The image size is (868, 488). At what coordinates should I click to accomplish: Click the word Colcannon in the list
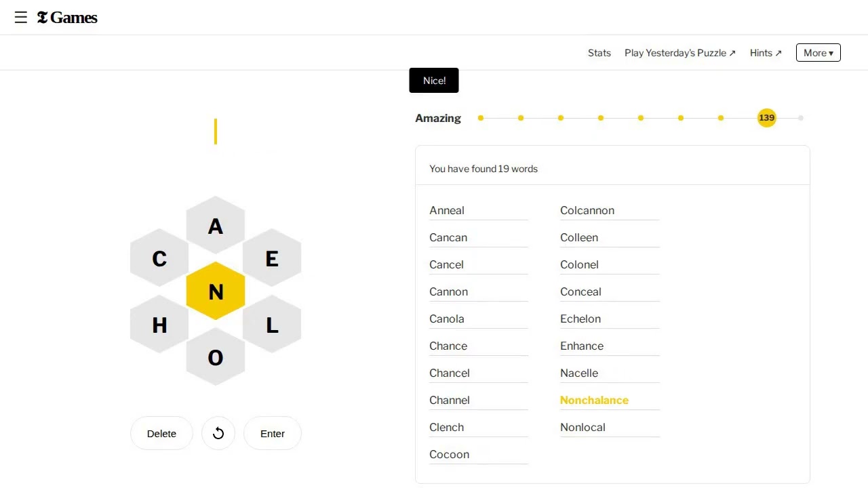coord(587,210)
